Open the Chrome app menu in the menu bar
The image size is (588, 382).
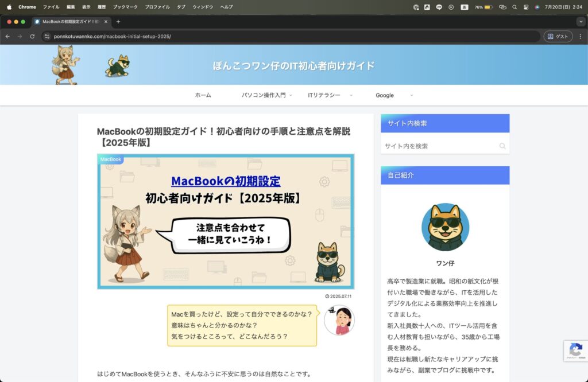[27, 7]
